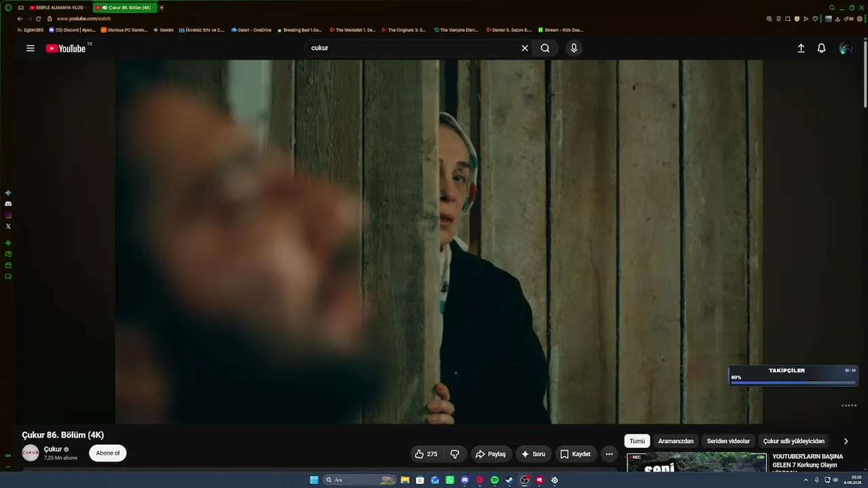Select the Seriden videolar filter chip

coord(728,441)
